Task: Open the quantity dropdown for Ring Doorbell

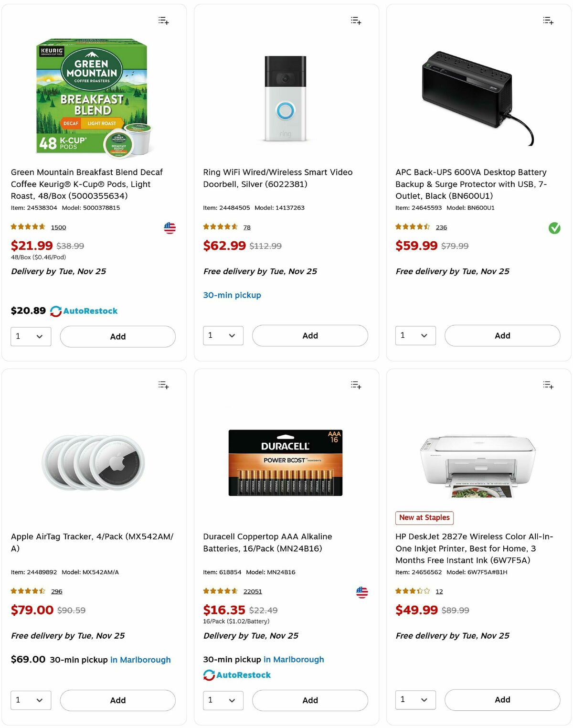Action: (223, 335)
